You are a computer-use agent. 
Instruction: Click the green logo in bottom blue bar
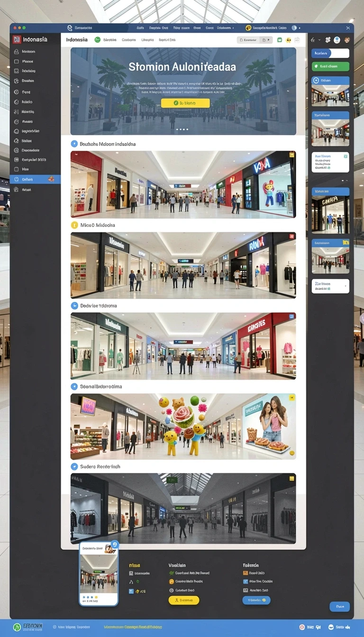coord(18,627)
